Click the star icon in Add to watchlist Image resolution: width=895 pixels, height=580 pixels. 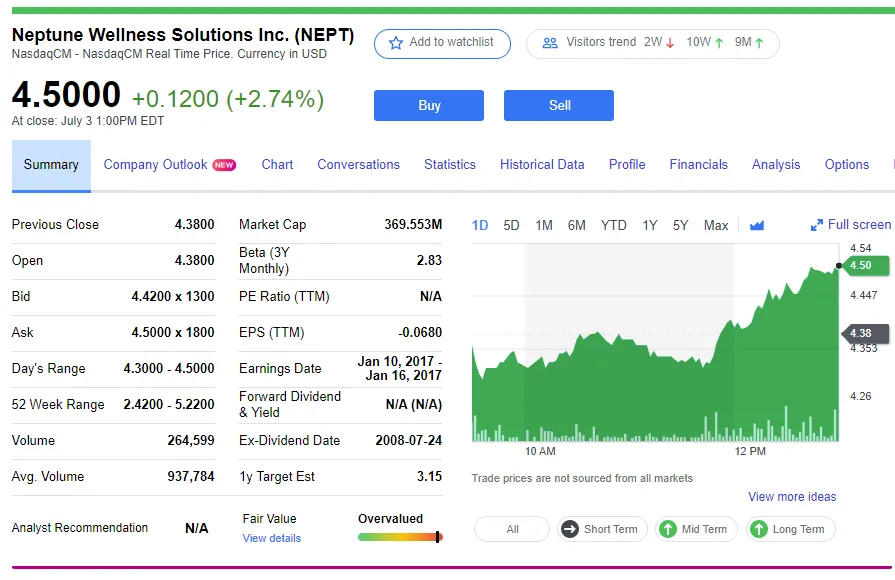[396, 43]
